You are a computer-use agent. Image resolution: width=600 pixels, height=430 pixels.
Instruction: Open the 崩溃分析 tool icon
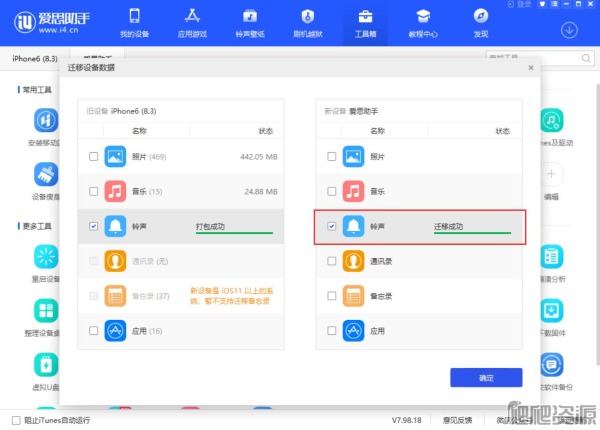pyautogui.click(x=552, y=256)
